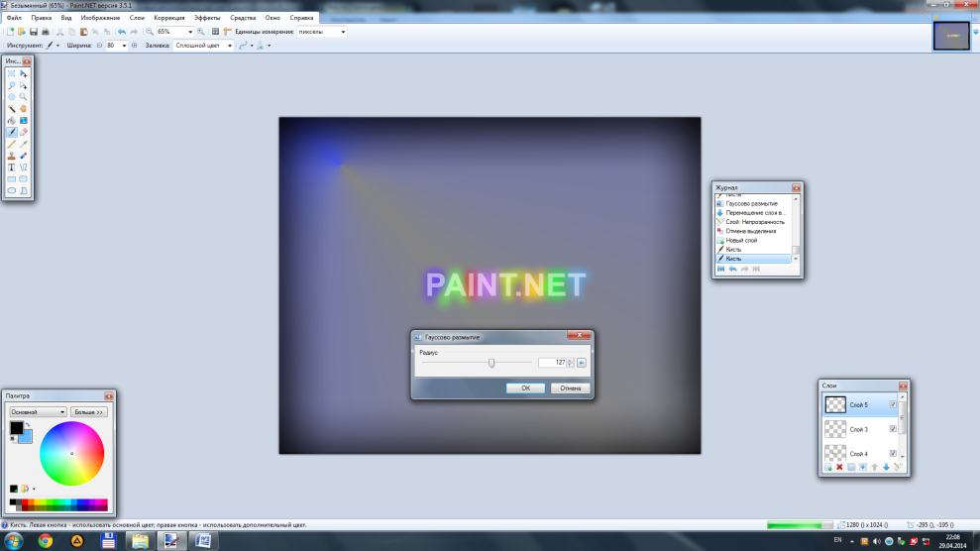Select the Rectangle shape tool
980x551 pixels.
(11, 179)
